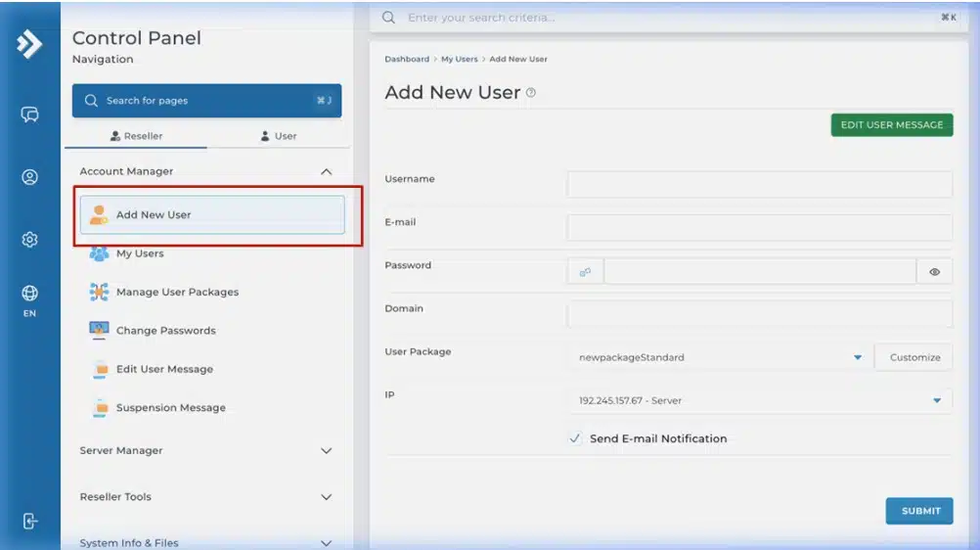Screen dimensions: 980x550
Task: Open Manage User Packages menu item
Action: (212, 292)
